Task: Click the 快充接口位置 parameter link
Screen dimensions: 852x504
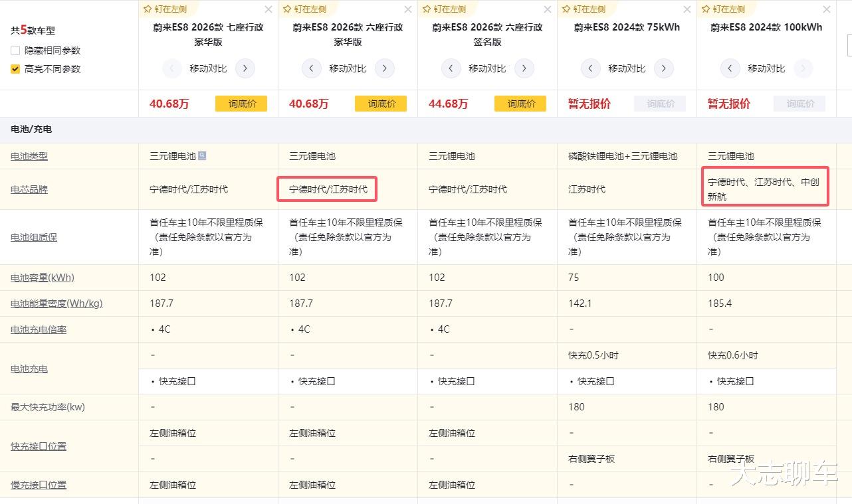Action: click(x=39, y=446)
